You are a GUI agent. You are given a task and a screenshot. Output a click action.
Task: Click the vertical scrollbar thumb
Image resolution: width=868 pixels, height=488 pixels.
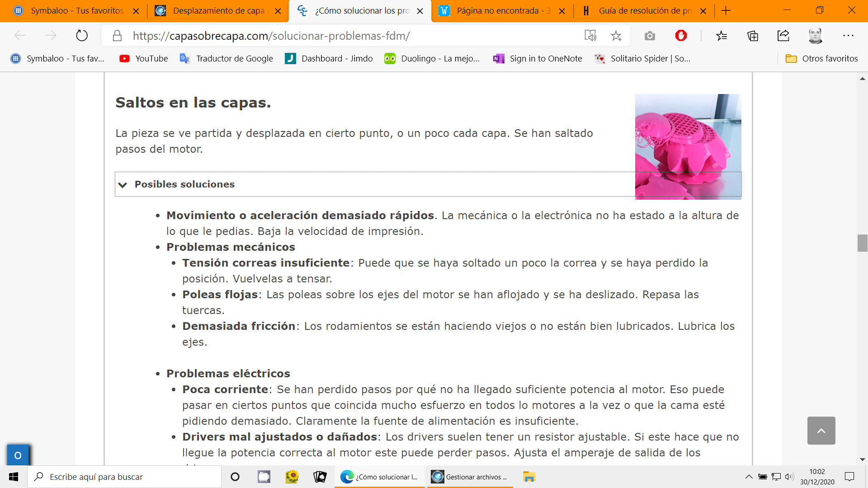pos(862,243)
